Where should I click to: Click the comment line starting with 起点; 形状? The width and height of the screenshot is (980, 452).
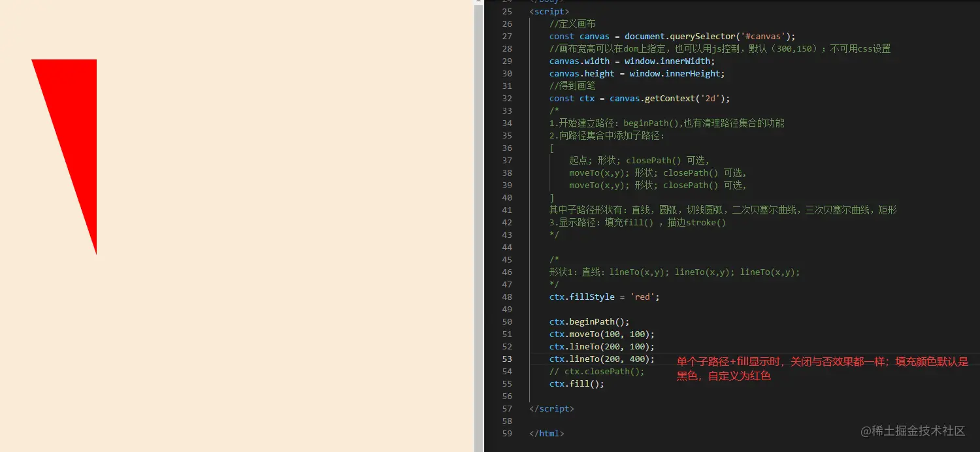pos(640,161)
